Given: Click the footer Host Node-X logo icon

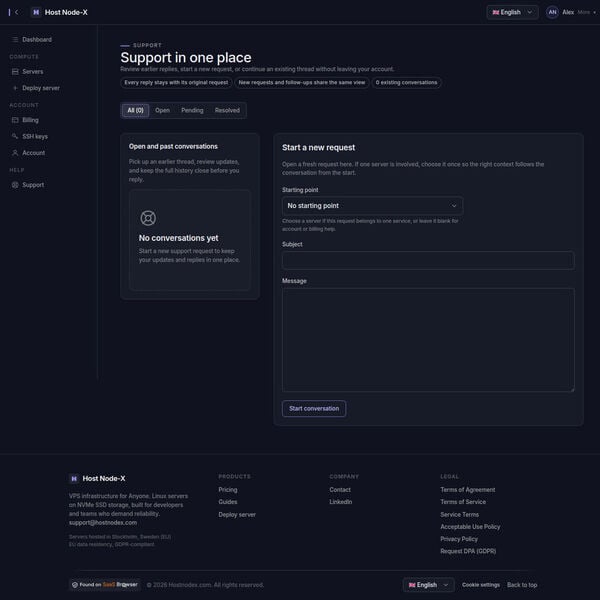Looking at the screenshot, I should [x=74, y=478].
